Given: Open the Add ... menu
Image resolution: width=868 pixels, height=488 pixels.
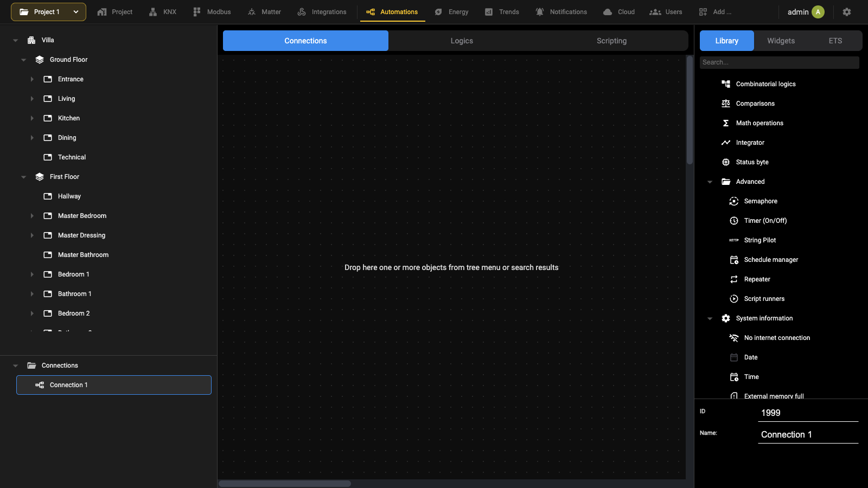Looking at the screenshot, I should click(715, 12).
